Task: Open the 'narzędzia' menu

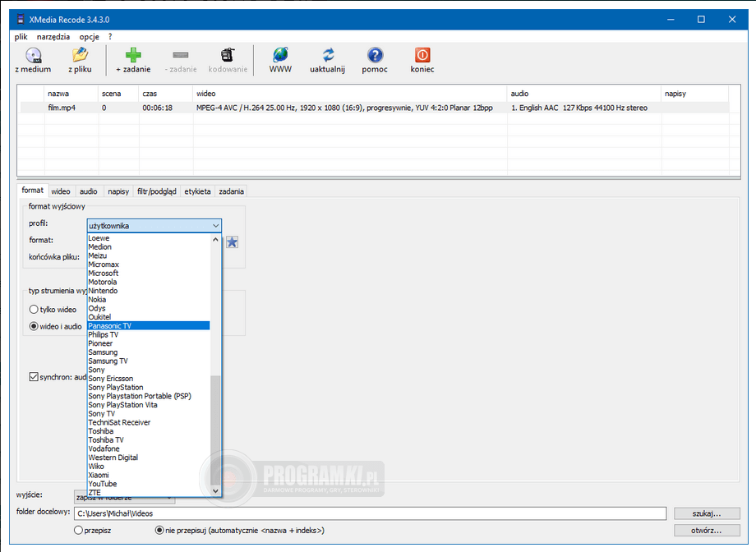Action: click(53, 37)
